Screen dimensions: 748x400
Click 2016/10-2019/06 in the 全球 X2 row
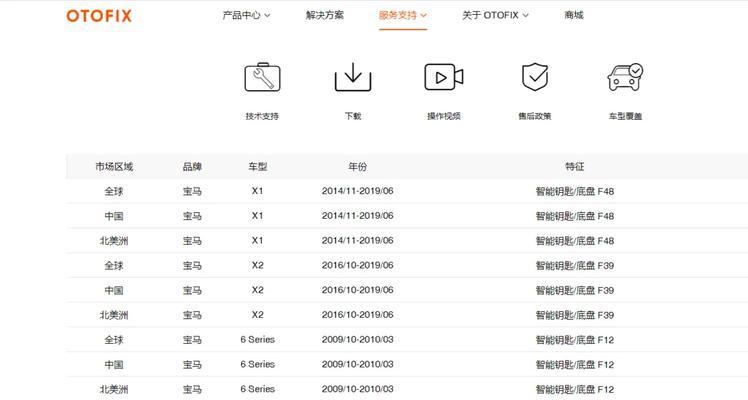(358, 265)
